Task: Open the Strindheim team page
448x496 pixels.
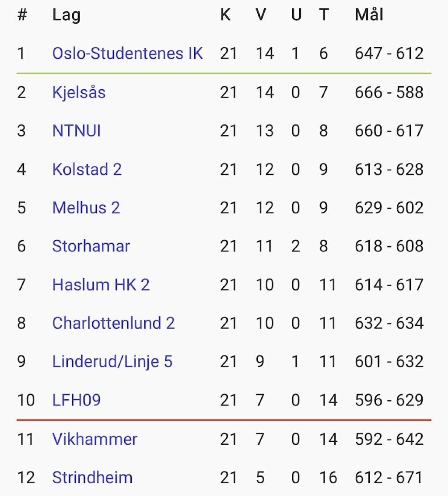Action: point(92,478)
